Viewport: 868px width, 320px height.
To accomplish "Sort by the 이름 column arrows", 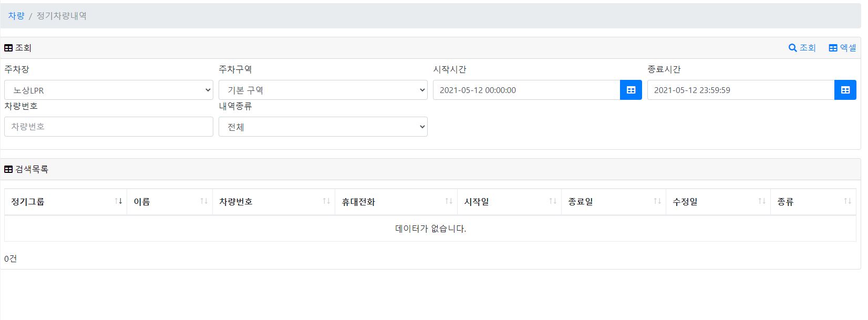I will coord(204,201).
